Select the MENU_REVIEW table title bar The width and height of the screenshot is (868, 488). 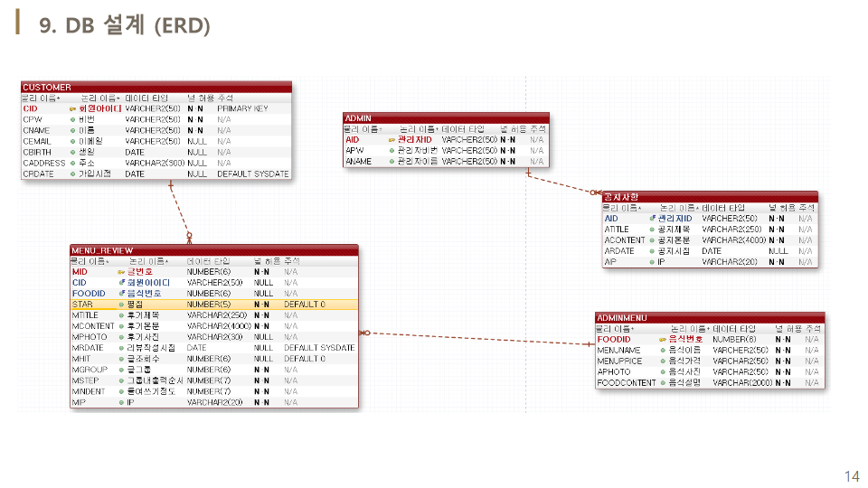point(214,250)
